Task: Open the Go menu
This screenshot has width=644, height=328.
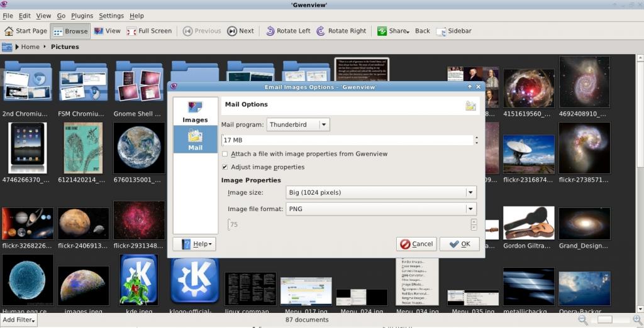Action: coord(61,16)
